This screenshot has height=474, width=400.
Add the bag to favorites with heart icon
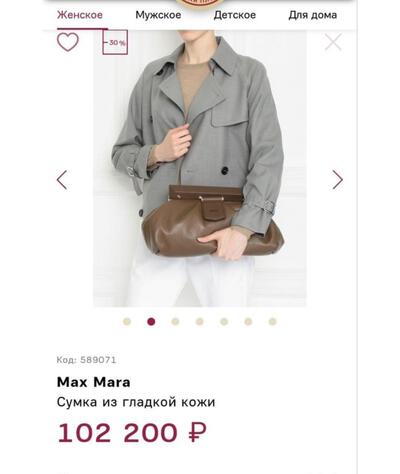pyautogui.click(x=68, y=42)
